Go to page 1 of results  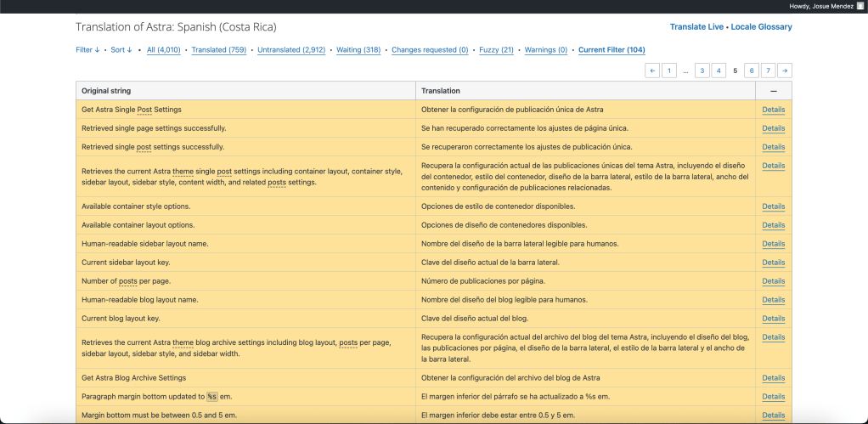(x=669, y=71)
